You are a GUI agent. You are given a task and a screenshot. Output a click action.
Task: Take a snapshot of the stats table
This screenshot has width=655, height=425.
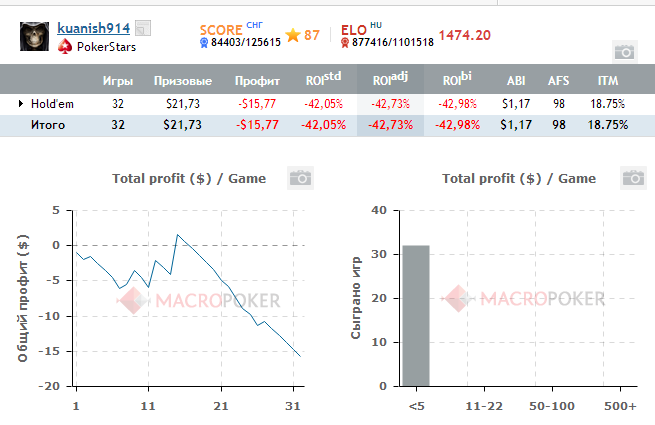624,51
